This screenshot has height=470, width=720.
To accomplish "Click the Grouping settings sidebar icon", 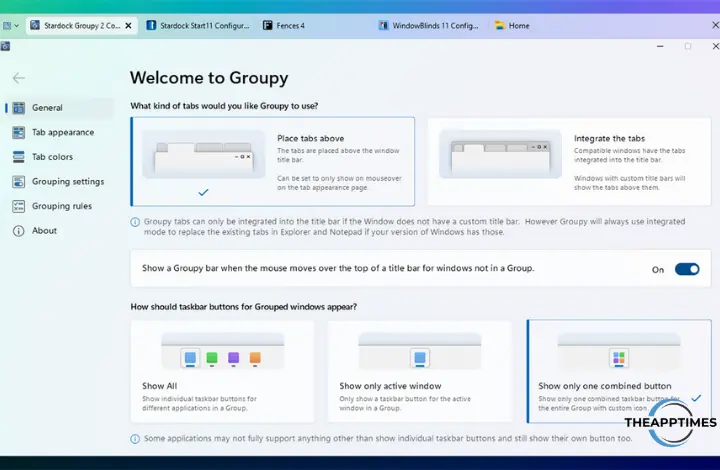I will tap(18, 182).
